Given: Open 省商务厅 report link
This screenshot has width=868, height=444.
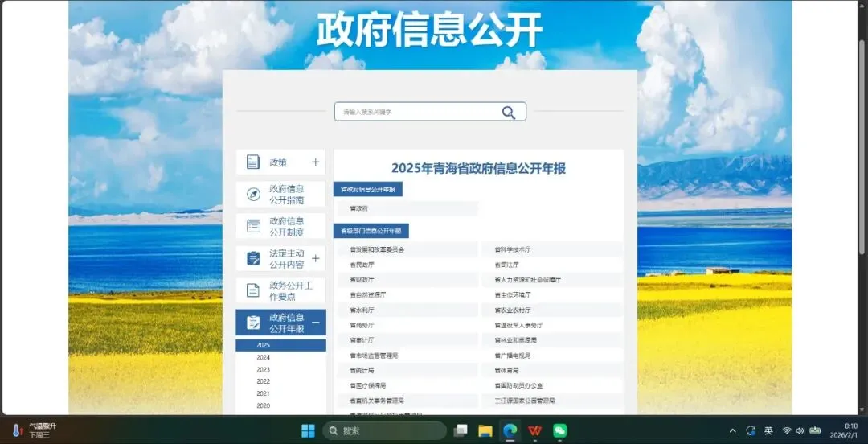Looking at the screenshot, I should (362, 325).
